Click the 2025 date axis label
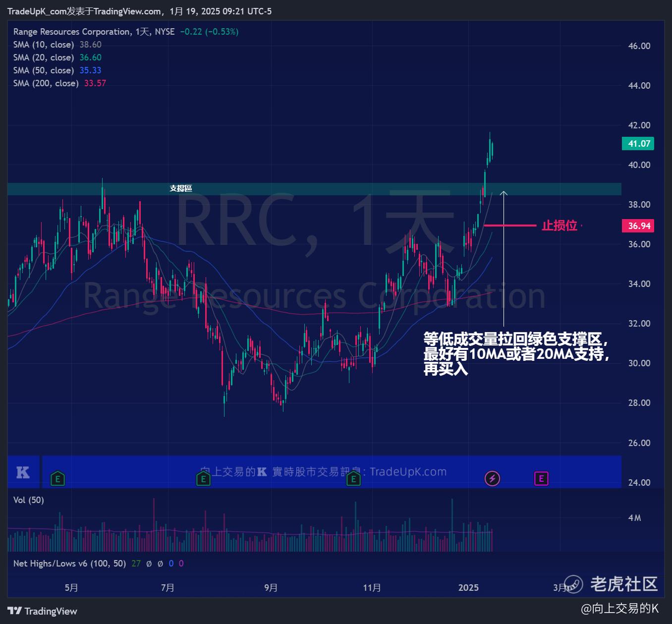672x624 pixels. click(468, 588)
